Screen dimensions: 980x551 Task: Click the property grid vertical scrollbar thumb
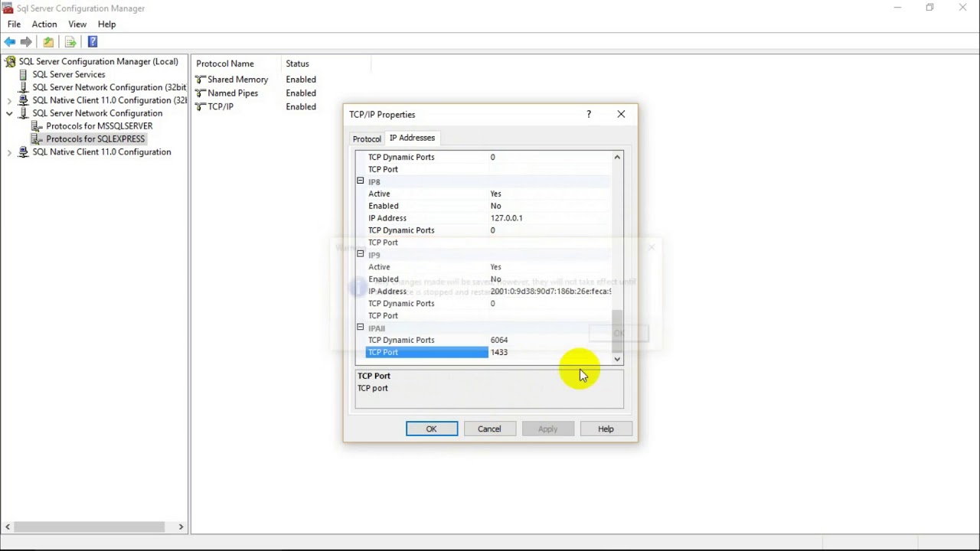tap(617, 331)
